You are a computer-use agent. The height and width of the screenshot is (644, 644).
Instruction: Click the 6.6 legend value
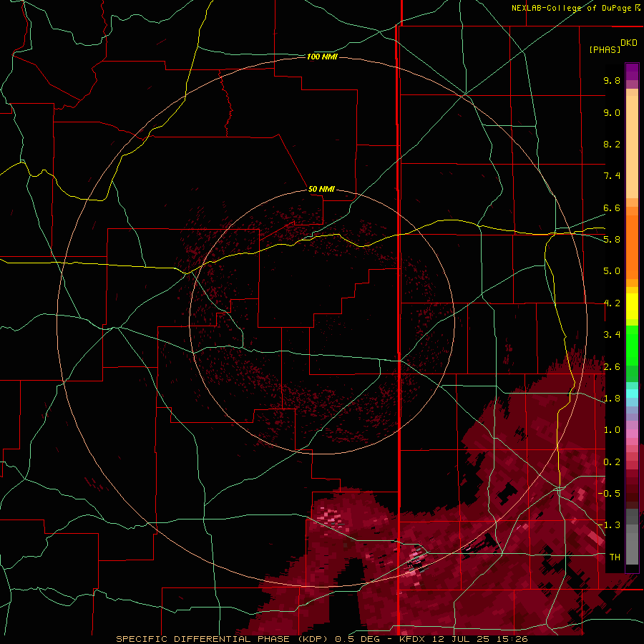[x=612, y=208]
